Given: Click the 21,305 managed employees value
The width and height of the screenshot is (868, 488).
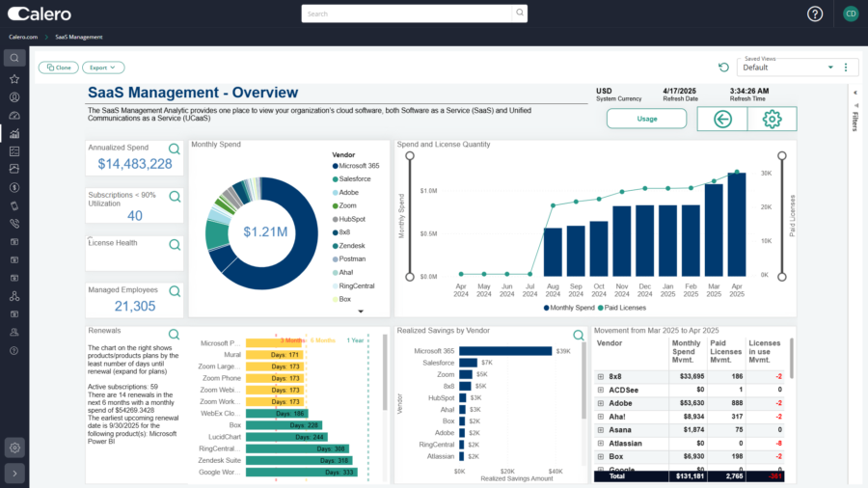Looking at the screenshot, I should [x=135, y=306].
